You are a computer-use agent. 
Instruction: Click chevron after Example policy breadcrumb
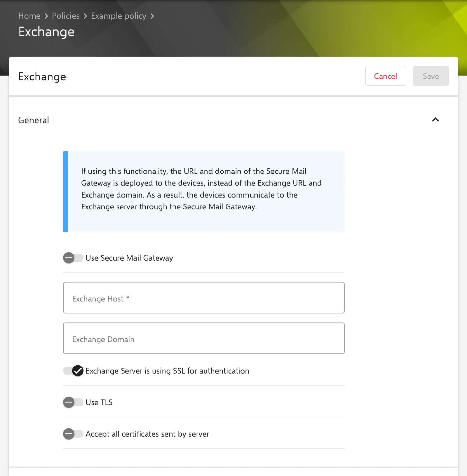pyautogui.click(x=152, y=16)
